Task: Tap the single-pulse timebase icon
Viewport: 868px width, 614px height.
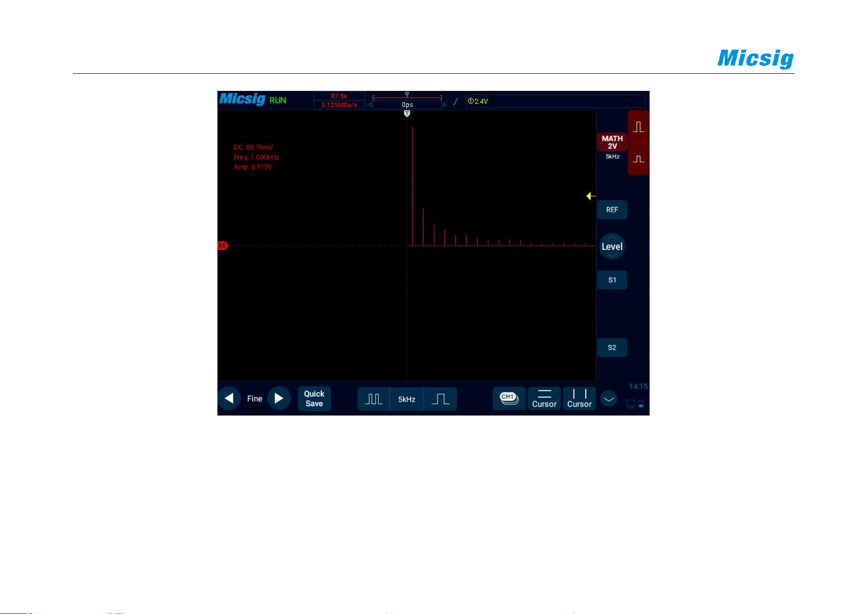Action: coord(440,399)
